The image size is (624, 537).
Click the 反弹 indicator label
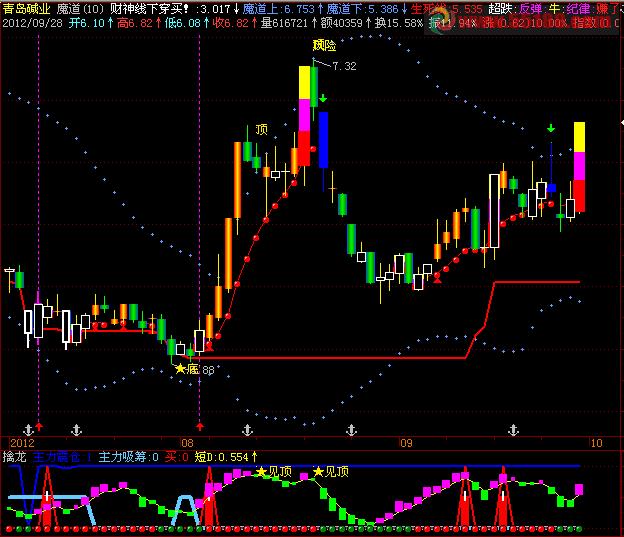pyautogui.click(x=531, y=9)
